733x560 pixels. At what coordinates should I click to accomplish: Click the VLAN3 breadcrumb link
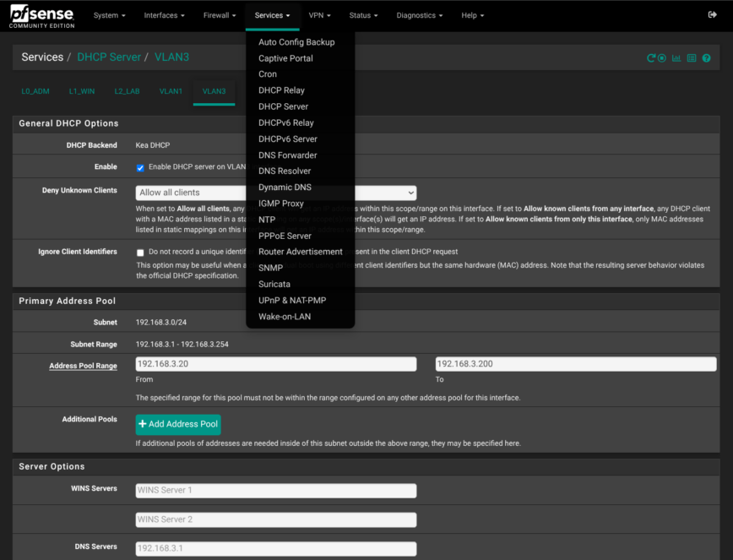point(171,57)
